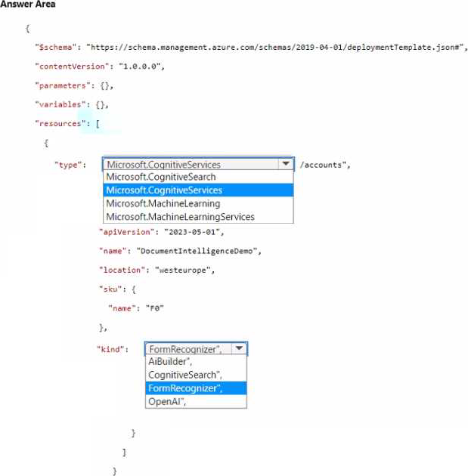Click "1.0.0.0" version value
This screenshot has height=476, width=468.
click(x=140, y=66)
